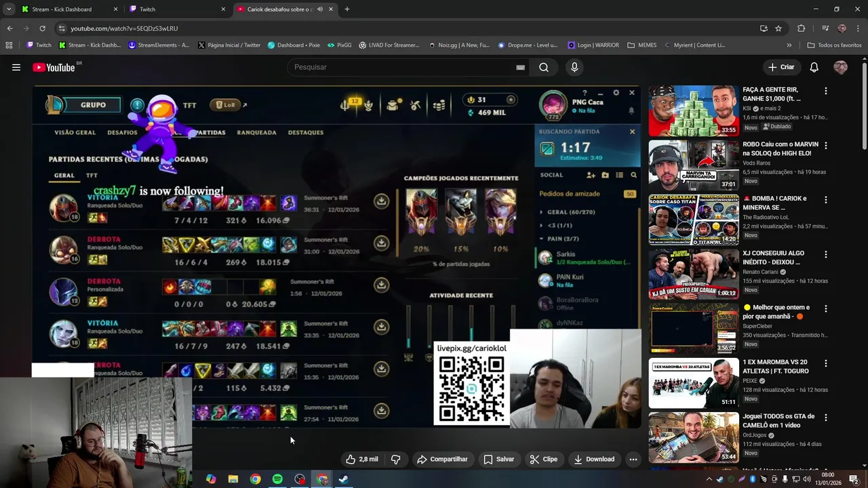The image size is (868, 488).
Task: Open StreamElements bookmark
Action: (159, 45)
